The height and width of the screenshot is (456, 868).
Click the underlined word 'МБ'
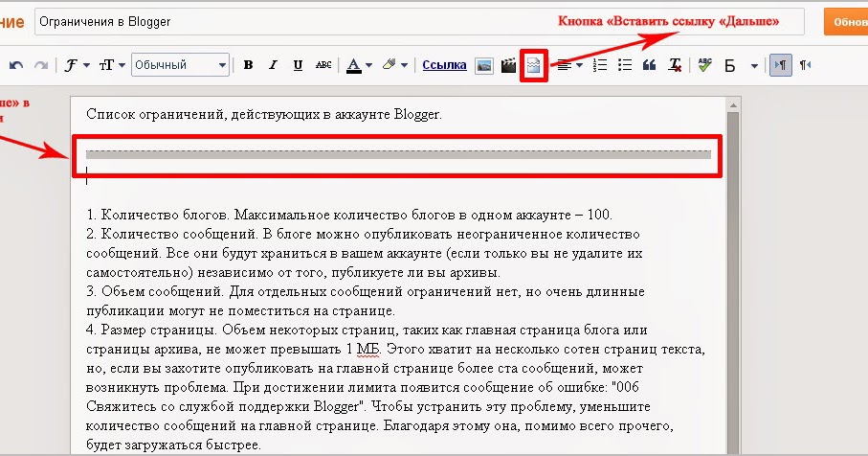[x=368, y=349]
